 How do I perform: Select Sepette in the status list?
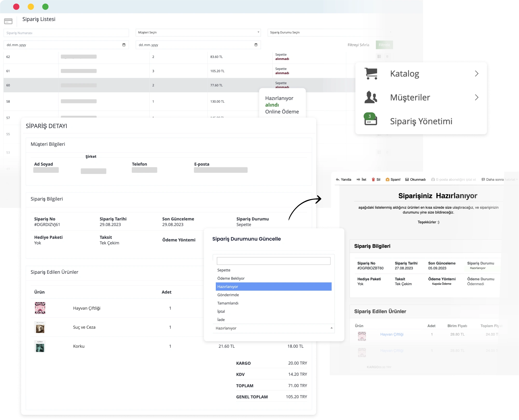(x=274, y=270)
